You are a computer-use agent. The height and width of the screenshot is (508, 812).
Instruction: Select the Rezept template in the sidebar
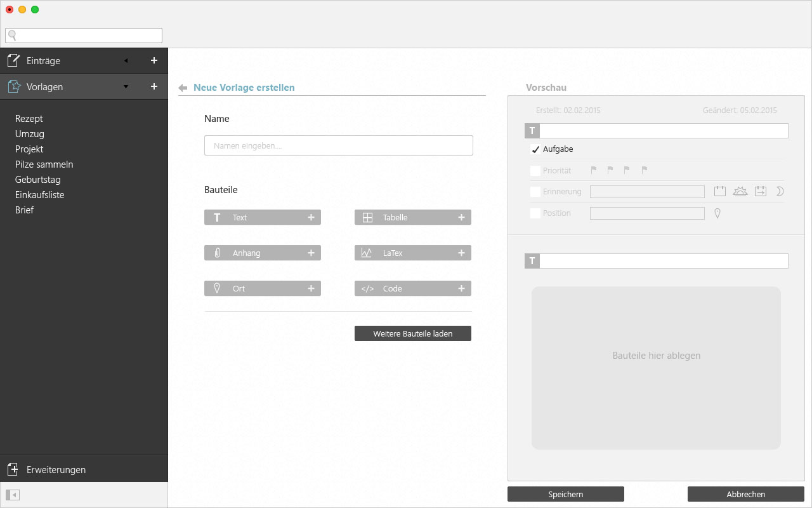tap(29, 119)
